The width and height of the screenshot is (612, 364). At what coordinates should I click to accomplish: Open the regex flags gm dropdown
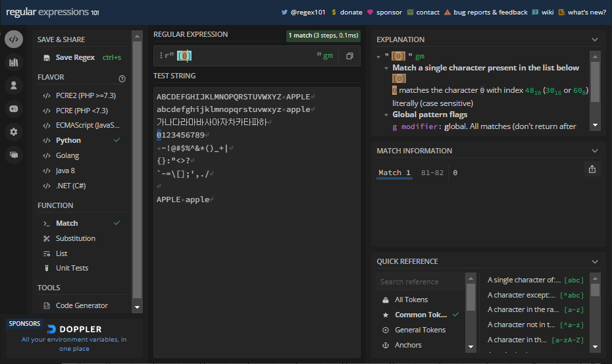click(328, 56)
